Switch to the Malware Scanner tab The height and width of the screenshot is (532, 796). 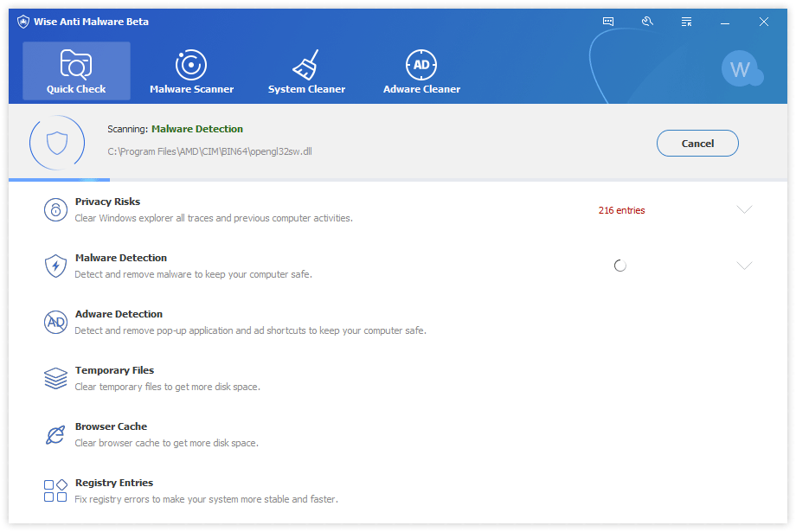click(x=191, y=71)
